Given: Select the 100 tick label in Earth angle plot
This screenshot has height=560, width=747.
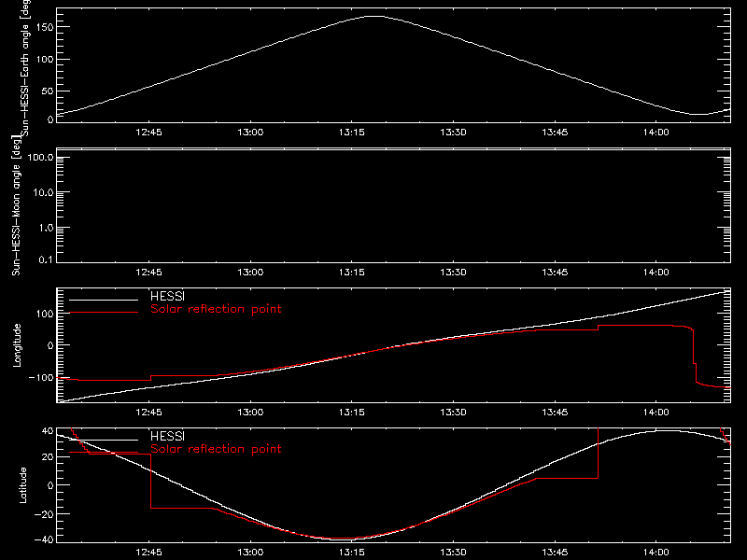Looking at the screenshot, I should click(45, 59).
